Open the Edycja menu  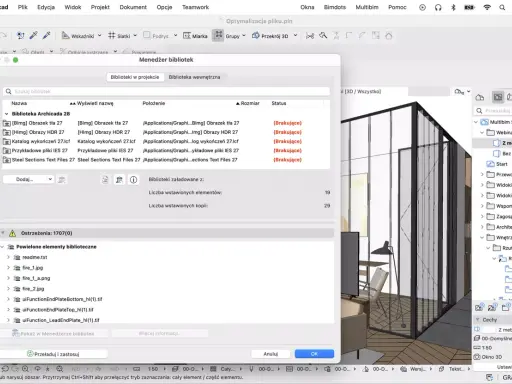(46, 7)
